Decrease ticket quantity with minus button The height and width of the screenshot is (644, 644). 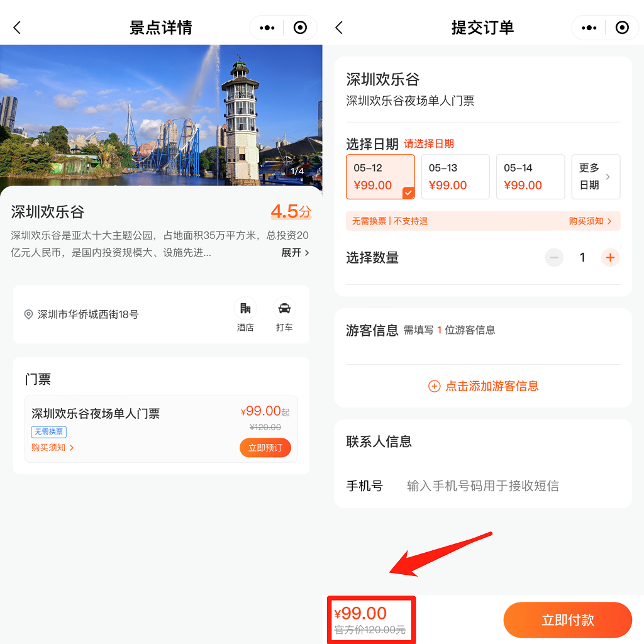coord(554,257)
